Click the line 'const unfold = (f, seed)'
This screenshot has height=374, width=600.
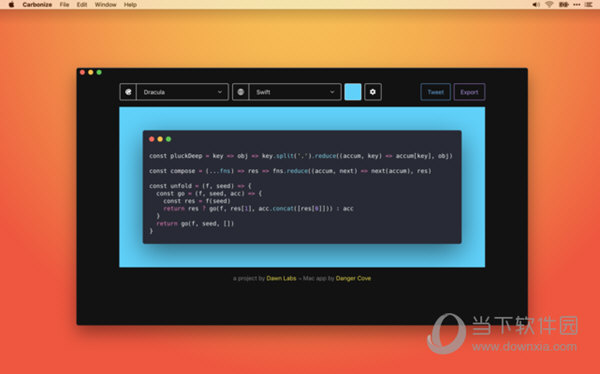pos(200,186)
